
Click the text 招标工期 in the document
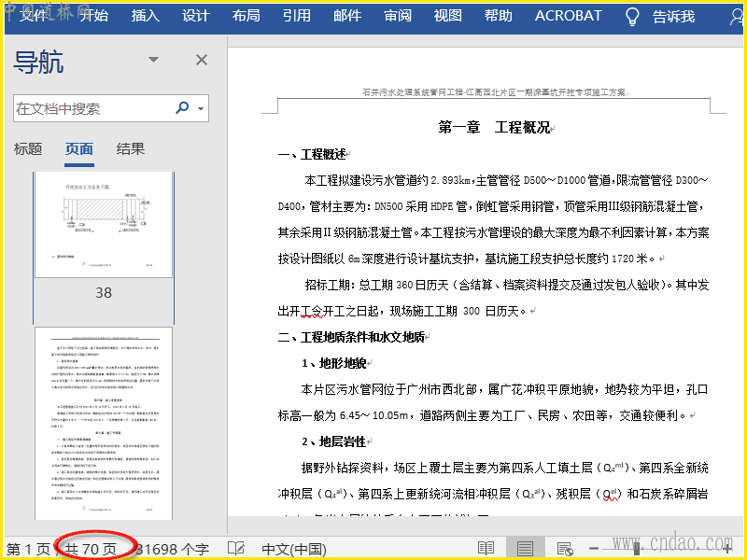click(x=328, y=285)
